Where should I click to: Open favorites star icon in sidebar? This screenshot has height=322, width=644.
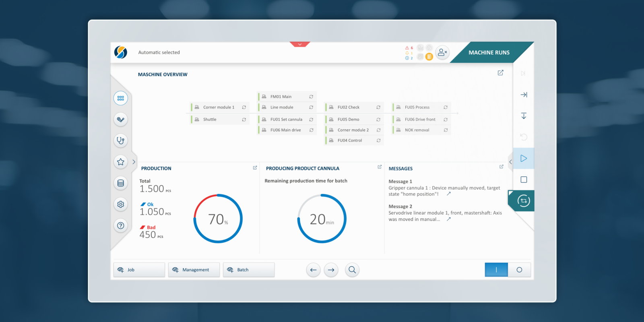point(120,162)
